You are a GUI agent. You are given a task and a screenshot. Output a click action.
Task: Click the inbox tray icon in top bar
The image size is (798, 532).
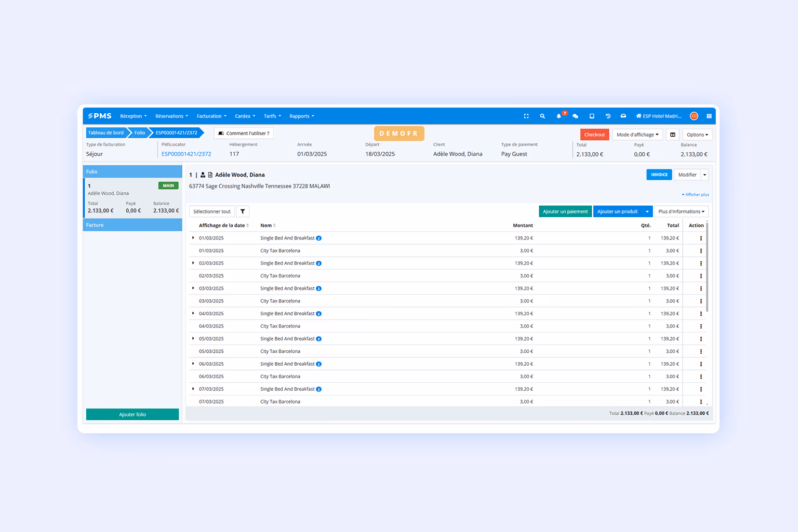(x=623, y=116)
